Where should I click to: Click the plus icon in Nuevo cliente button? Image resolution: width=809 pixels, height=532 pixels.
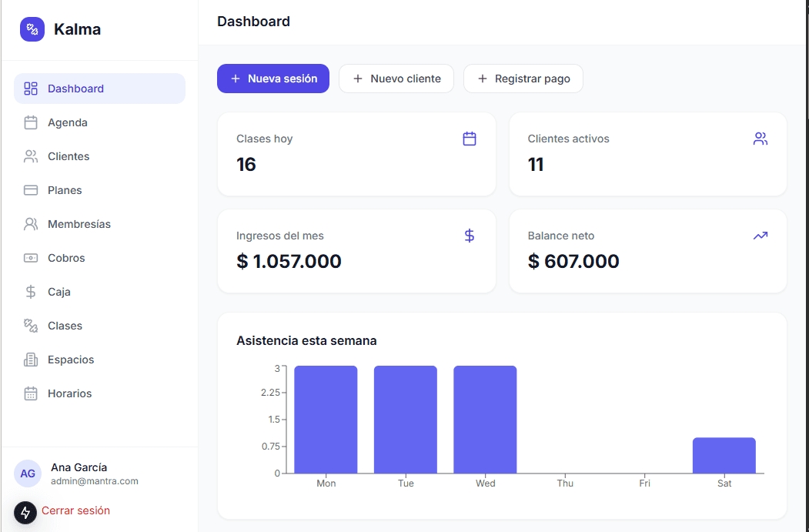click(x=358, y=79)
